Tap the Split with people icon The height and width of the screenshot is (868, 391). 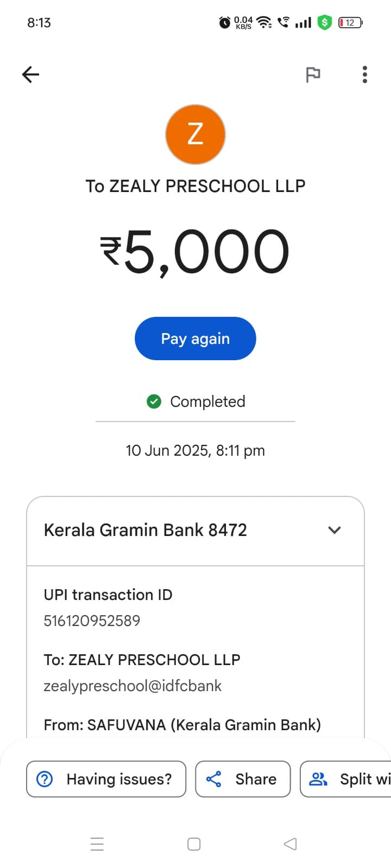coord(318,779)
